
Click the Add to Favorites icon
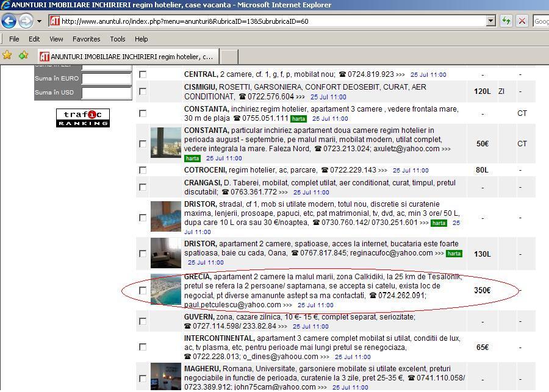(x=23, y=55)
